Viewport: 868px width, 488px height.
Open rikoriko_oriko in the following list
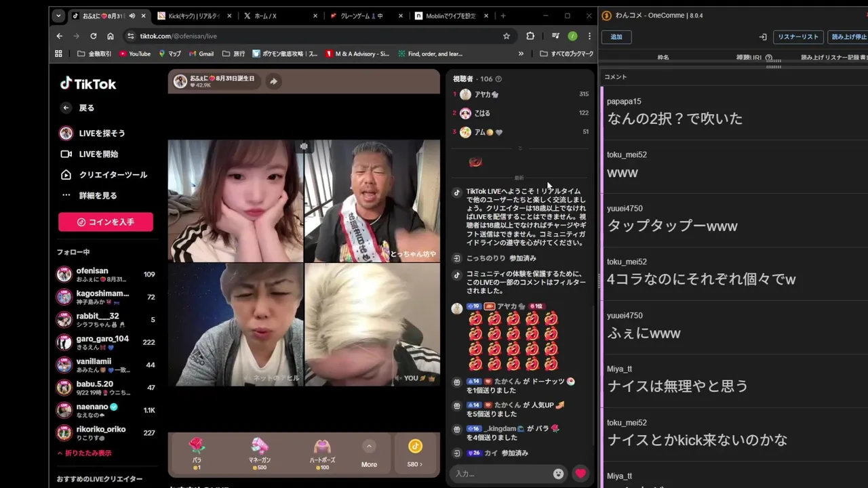(x=106, y=432)
